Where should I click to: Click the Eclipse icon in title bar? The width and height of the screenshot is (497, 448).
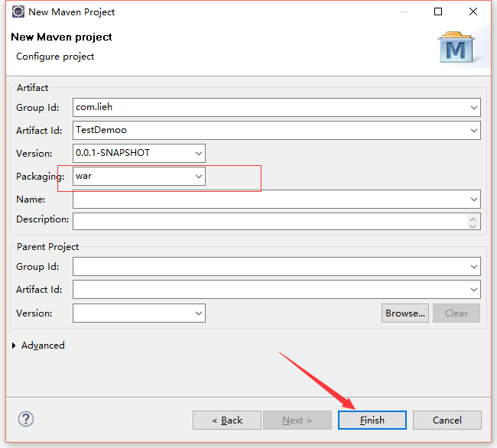18,11
